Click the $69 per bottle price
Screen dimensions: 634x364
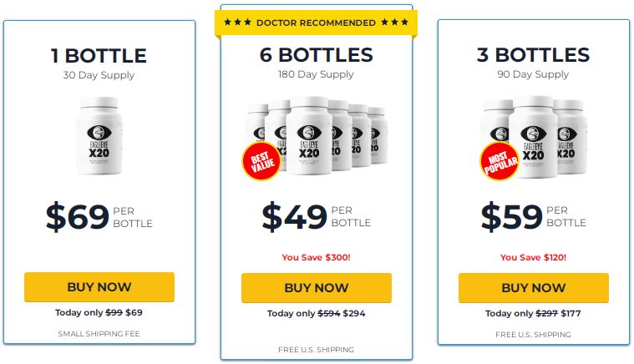[x=99, y=217]
